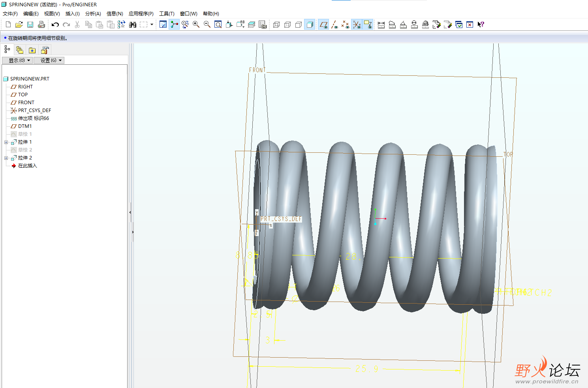Collapse the navigator panel with sash arrow
Viewport: 588px width, 388px height.
tap(130, 212)
